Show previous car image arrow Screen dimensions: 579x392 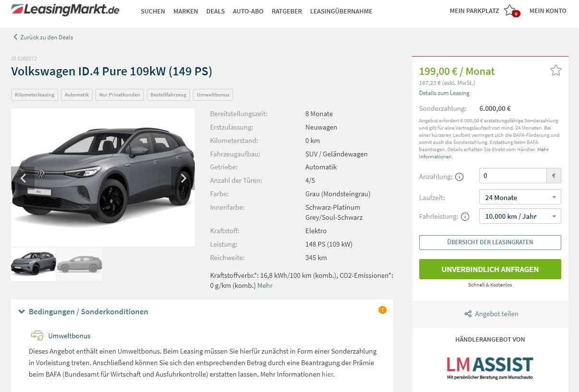click(x=23, y=178)
